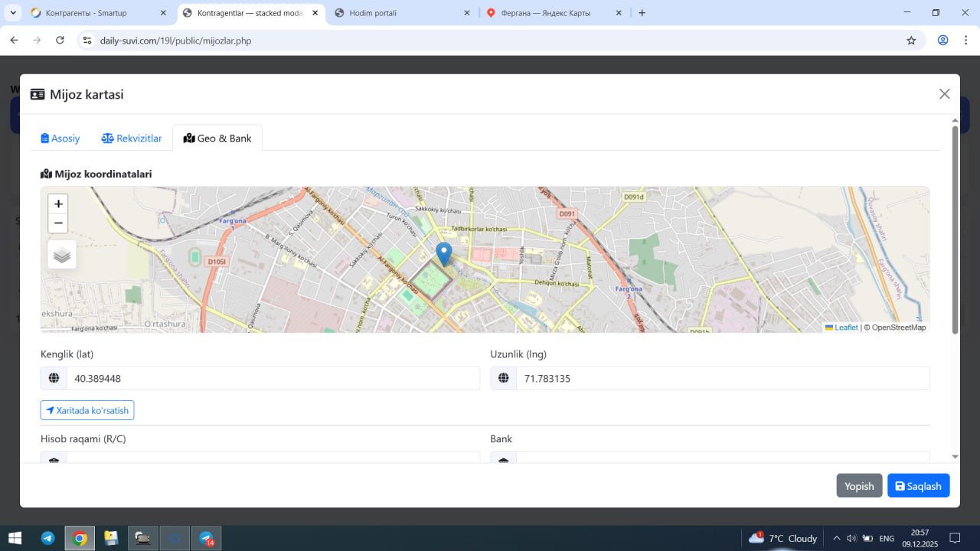Open the Rekvizitlar tab
The width and height of the screenshot is (980, 551).
pyautogui.click(x=132, y=139)
